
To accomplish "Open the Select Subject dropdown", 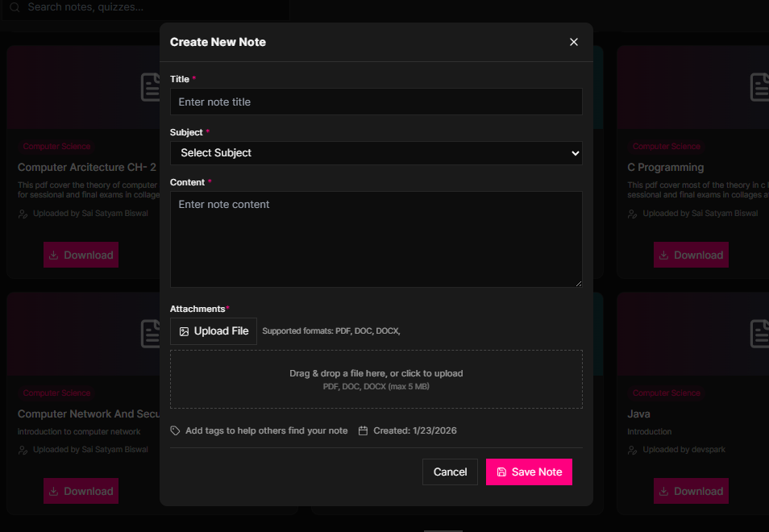I will [376, 153].
